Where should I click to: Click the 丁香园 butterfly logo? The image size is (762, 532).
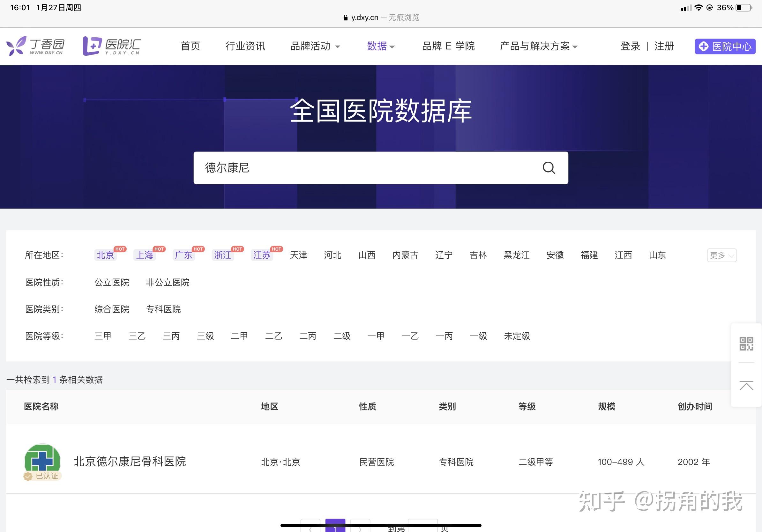(x=35, y=46)
